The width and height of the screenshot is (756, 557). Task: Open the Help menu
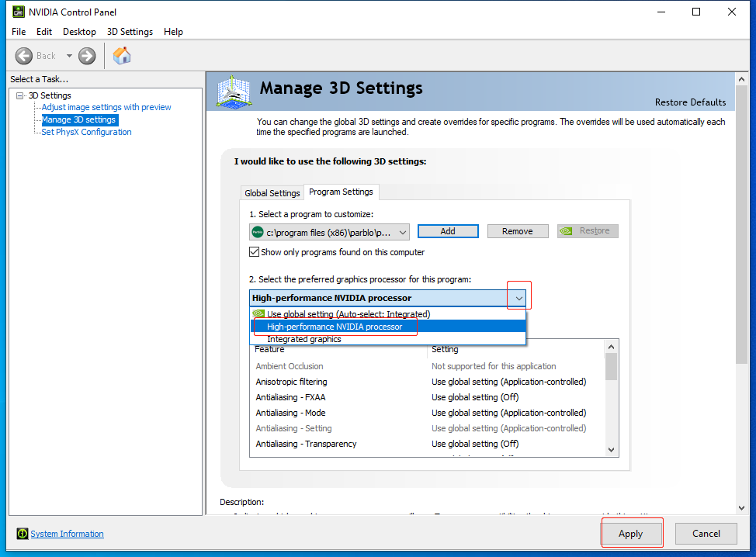(x=173, y=32)
